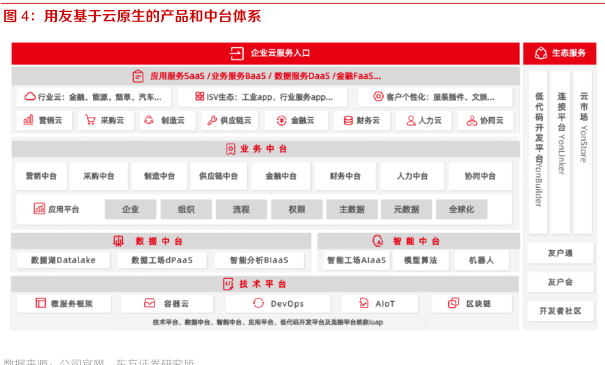Click the DevOps circular arrows icon
The width and height of the screenshot is (605, 365).
coord(259,303)
